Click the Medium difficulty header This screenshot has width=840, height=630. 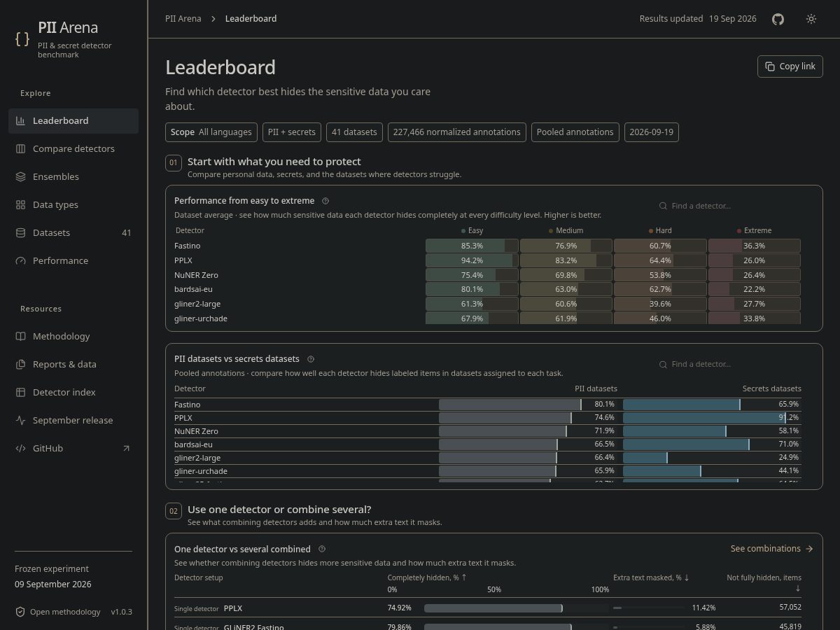pos(566,230)
